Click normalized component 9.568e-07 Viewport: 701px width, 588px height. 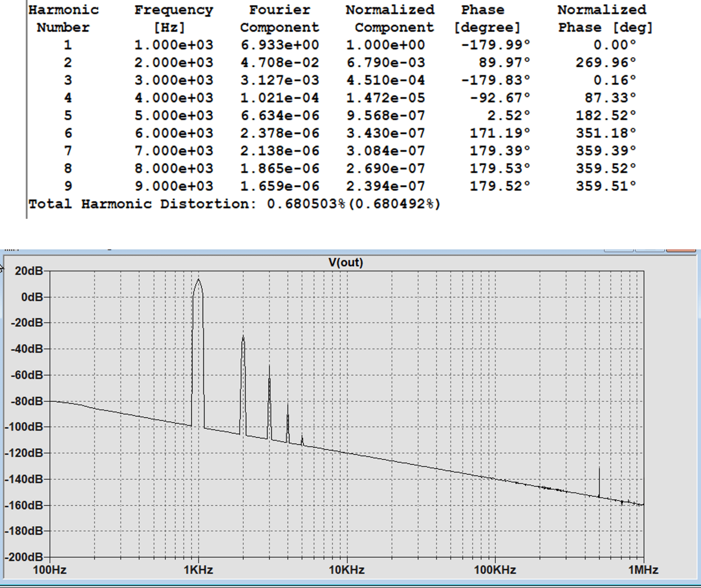pos(386,115)
